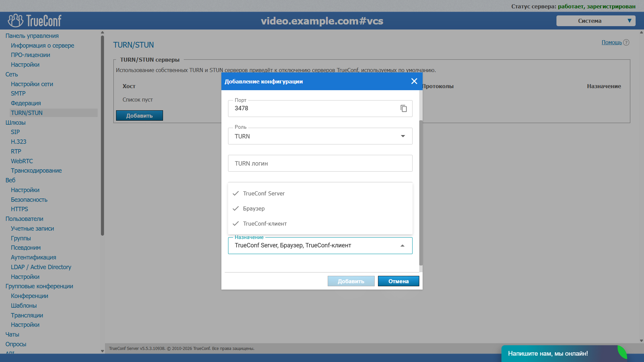Click the TURN логин input field
This screenshot has height=362, width=644.
[x=320, y=164]
